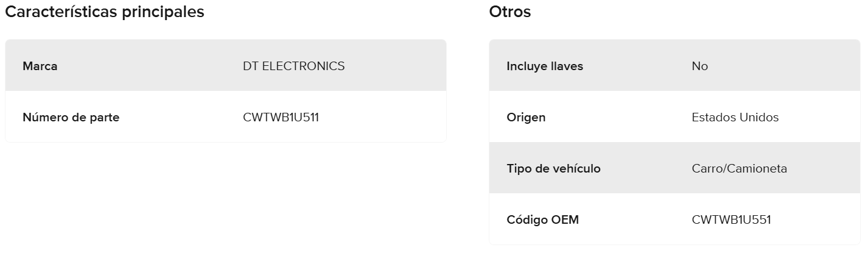Select the 'Carro/Camioneta' vehicle type value
This screenshot has width=868, height=264.
tap(739, 168)
